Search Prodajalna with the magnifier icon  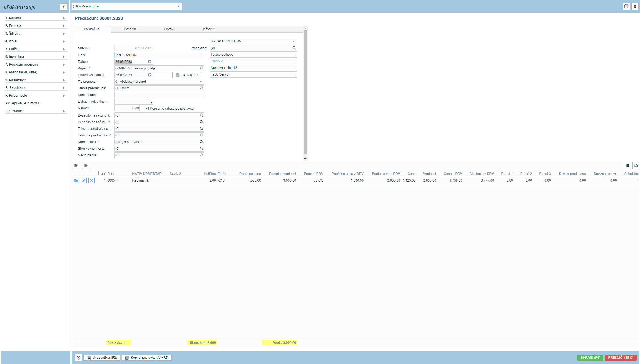pos(294,48)
